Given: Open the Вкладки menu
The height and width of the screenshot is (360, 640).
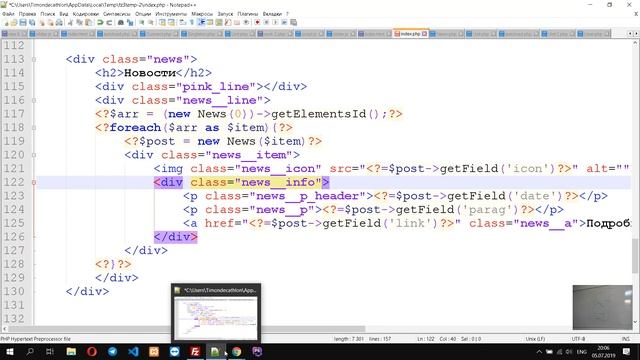Looking at the screenshot, I should pyautogui.click(x=272, y=14).
